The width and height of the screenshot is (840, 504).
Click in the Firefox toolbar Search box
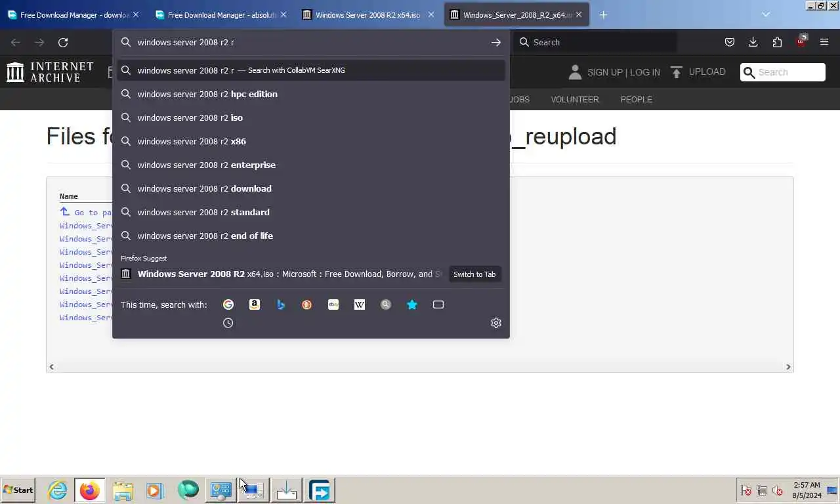coord(595,42)
